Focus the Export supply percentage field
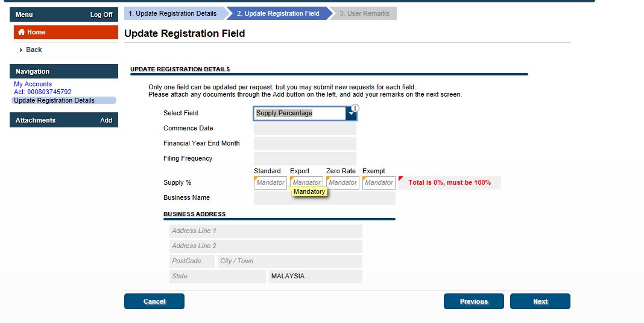Screen dimensions: 644x323 pos(306,182)
